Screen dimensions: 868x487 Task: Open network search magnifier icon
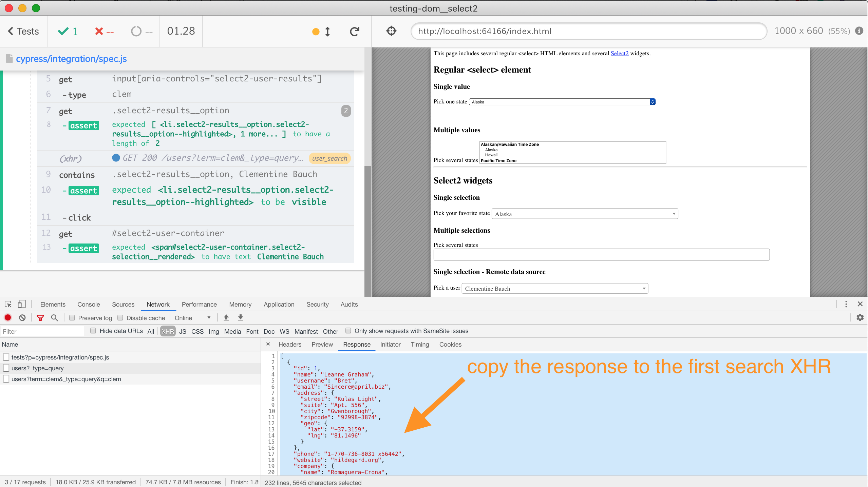(54, 318)
